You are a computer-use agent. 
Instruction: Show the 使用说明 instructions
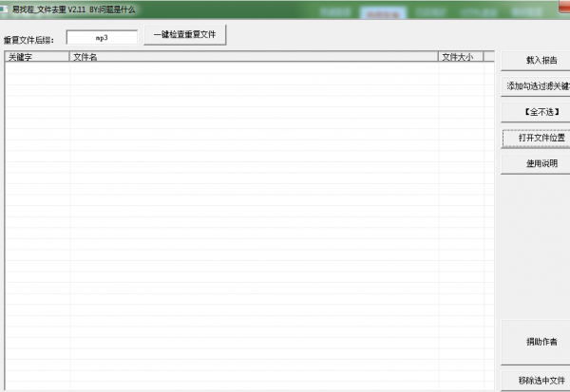coord(536,164)
